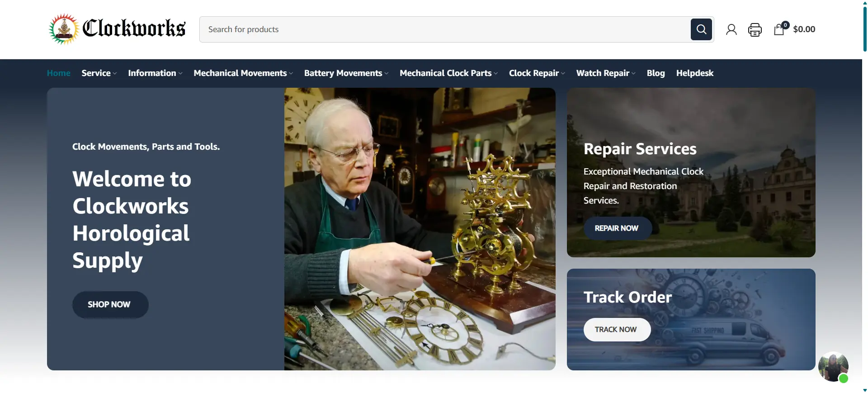Open the Battery Movements menu
The height and width of the screenshot is (393, 868).
click(346, 73)
